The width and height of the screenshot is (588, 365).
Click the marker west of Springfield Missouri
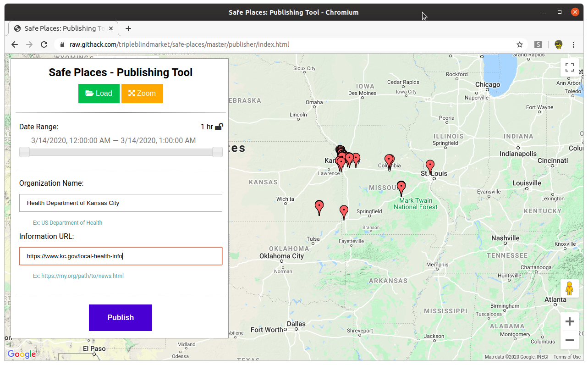(x=344, y=212)
